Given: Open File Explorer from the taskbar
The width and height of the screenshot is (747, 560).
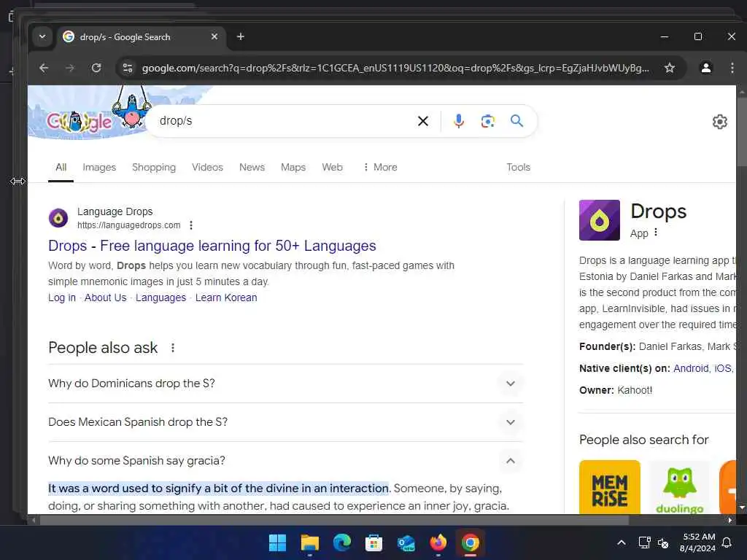Looking at the screenshot, I should [x=309, y=542].
